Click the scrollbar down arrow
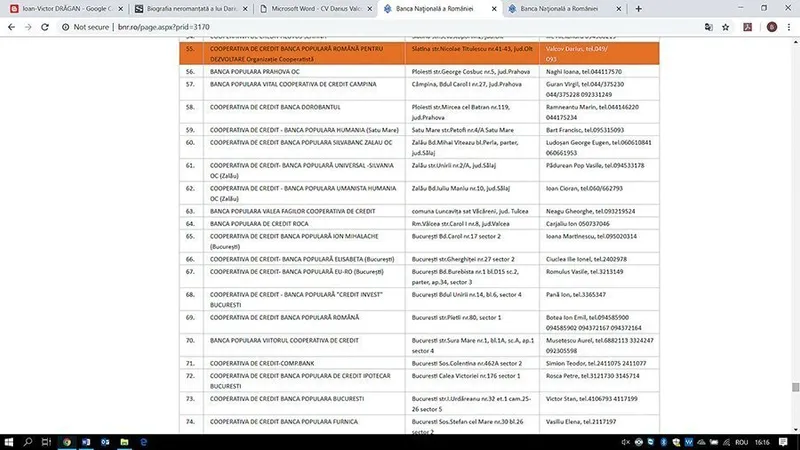The height and width of the screenshot is (450, 800). 795,430
